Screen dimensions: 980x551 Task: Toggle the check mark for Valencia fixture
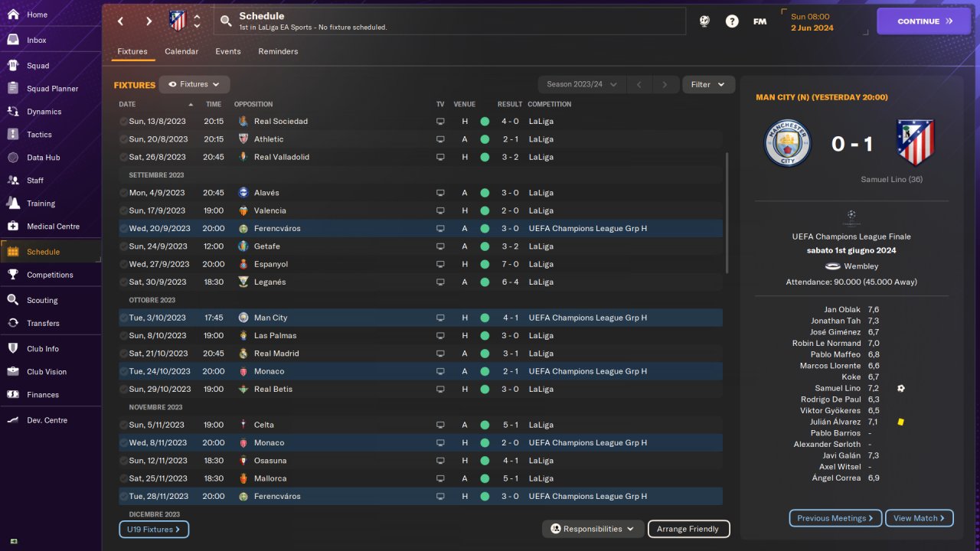[x=123, y=210]
